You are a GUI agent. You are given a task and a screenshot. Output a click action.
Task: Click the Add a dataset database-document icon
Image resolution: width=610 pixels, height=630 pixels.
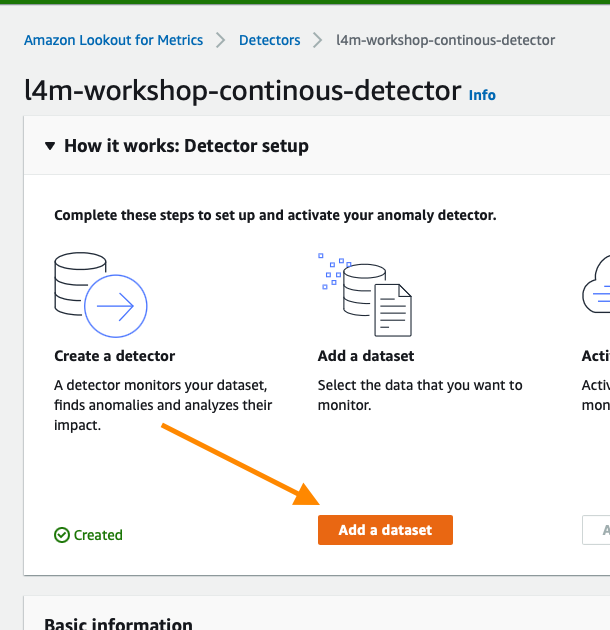[x=365, y=295]
